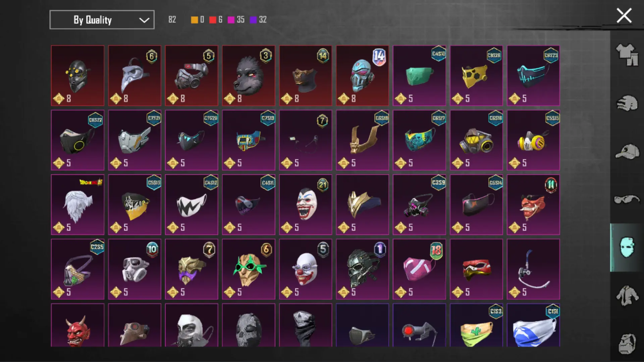Viewport: 644px width, 362px height.
Task: Select the helmet headgear category icon
Action: tap(627, 103)
